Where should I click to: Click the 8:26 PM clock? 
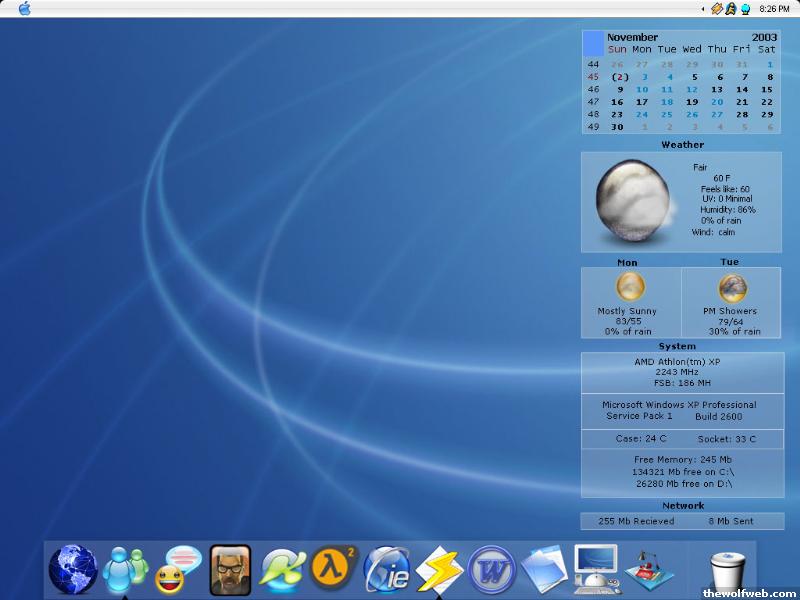pos(774,9)
